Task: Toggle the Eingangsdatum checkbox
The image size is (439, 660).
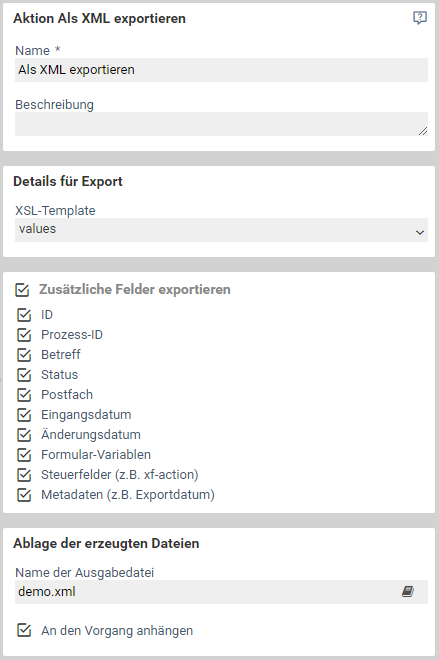Action: click(x=24, y=415)
